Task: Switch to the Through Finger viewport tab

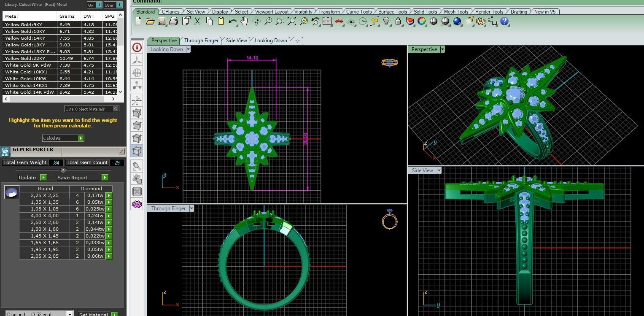Action: [x=201, y=41]
